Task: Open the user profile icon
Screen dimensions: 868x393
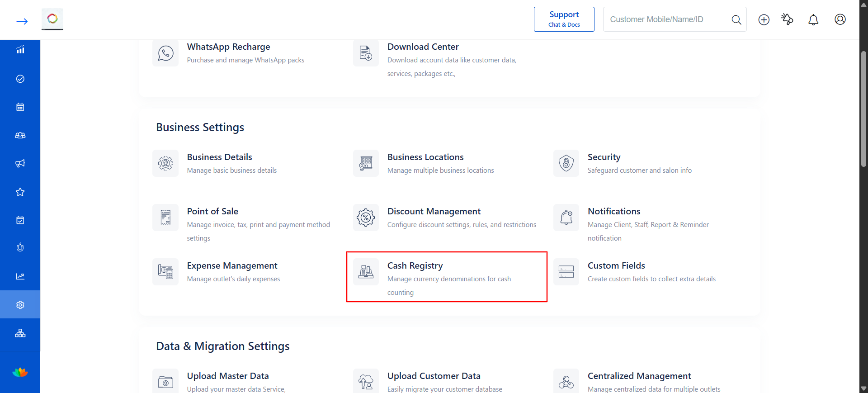Action: pos(840,19)
